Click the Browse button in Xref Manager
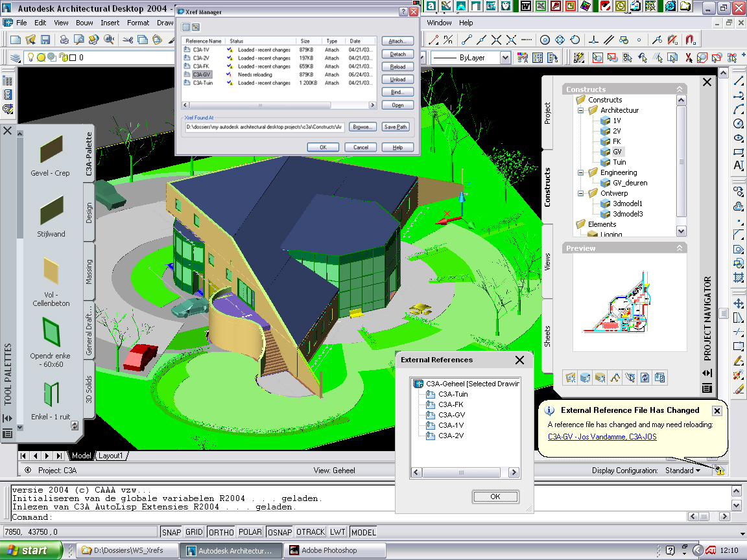Screen dimensions: 747x560 coord(362,126)
